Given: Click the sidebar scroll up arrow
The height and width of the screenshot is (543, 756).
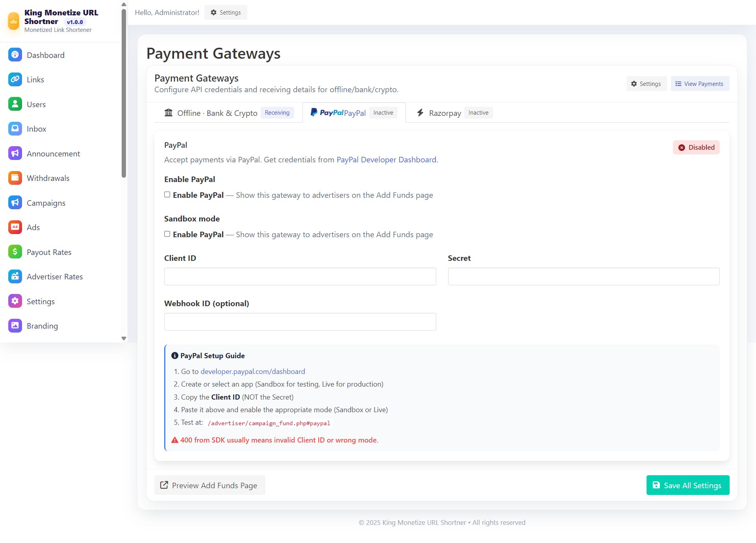Looking at the screenshot, I should [x=124, y=4].
